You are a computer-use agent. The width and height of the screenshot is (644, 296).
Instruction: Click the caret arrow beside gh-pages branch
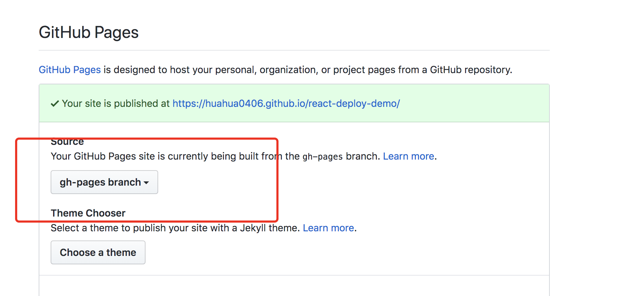146,183
